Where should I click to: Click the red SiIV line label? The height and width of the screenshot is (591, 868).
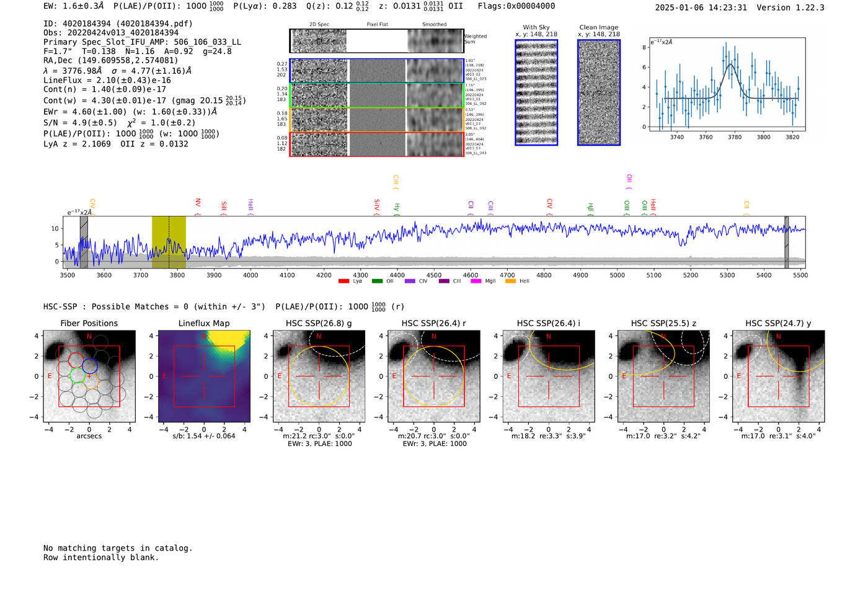[x=377, y=207]
